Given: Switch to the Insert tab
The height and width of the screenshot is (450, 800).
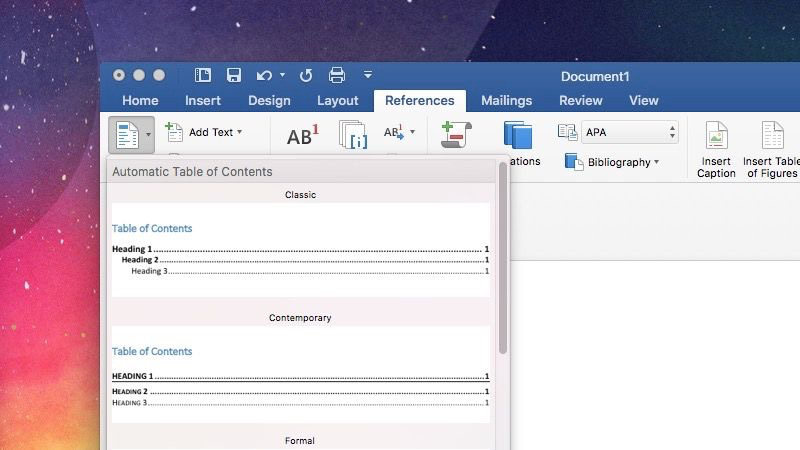Looking at the screenshot, I should pyautogui.click(x=203, y=100).
